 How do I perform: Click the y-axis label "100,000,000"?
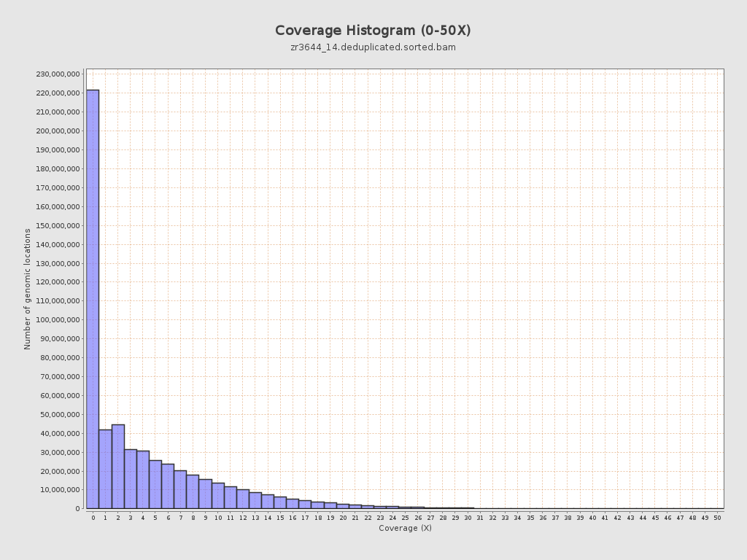[x=58, y=320]
